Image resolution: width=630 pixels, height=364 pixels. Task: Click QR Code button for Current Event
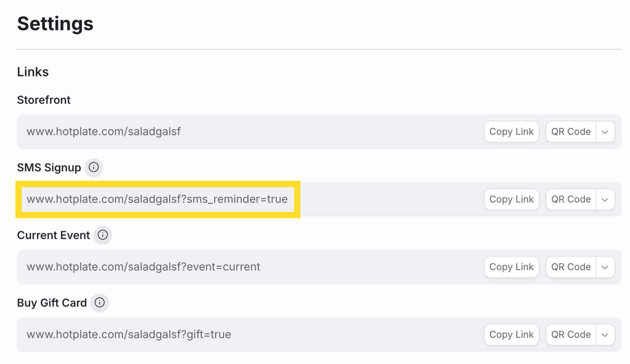[x=570, y=267]
